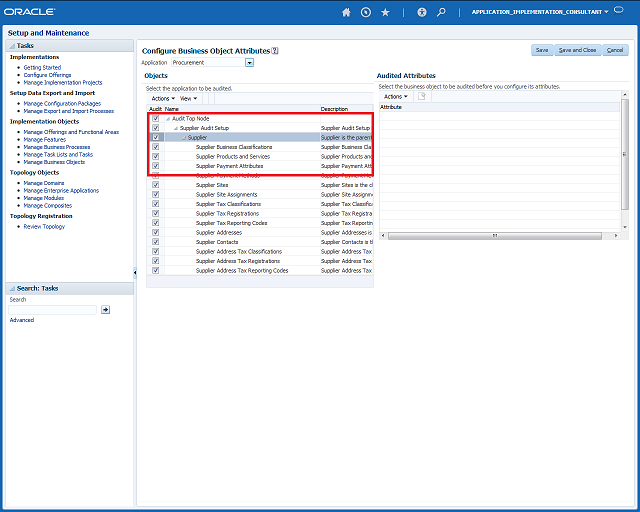Viewport: 640px width, 512px height.
Task: Open Favorites star icon
Action: tap(385, 13)
